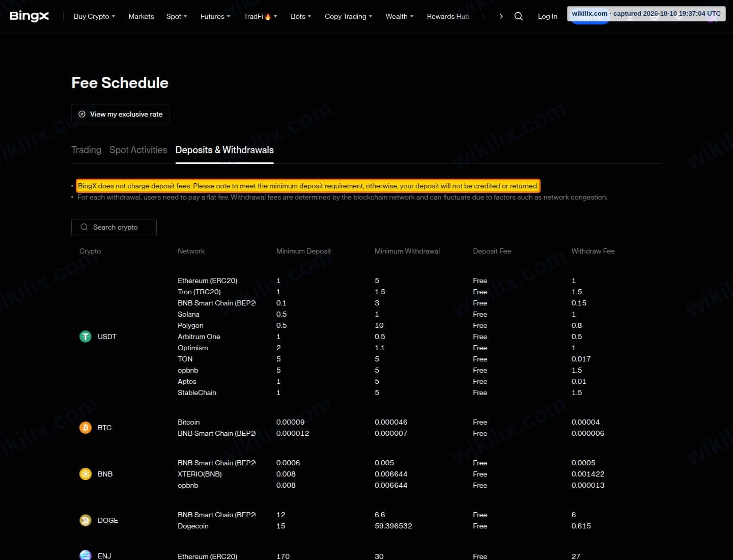Click the BingX logo
The image size is (733, 560).
coord(30,16)
